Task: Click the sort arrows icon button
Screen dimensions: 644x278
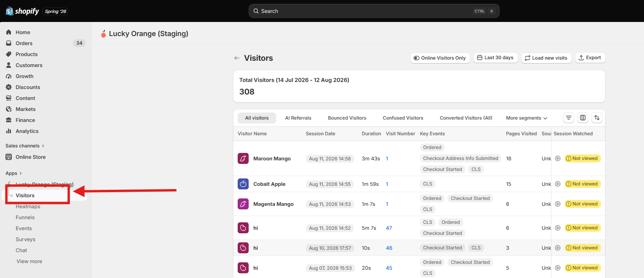Action: coord(597,118)
